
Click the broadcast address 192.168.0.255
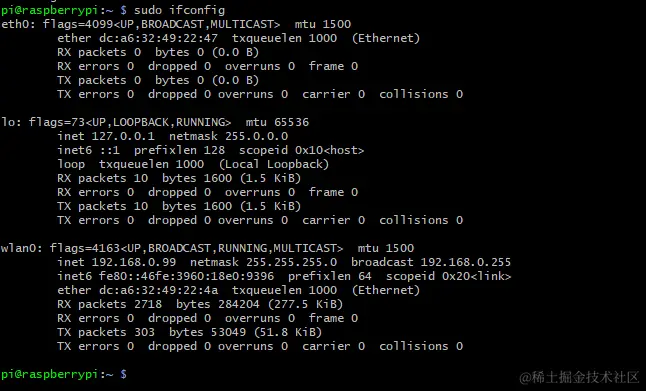466,262
